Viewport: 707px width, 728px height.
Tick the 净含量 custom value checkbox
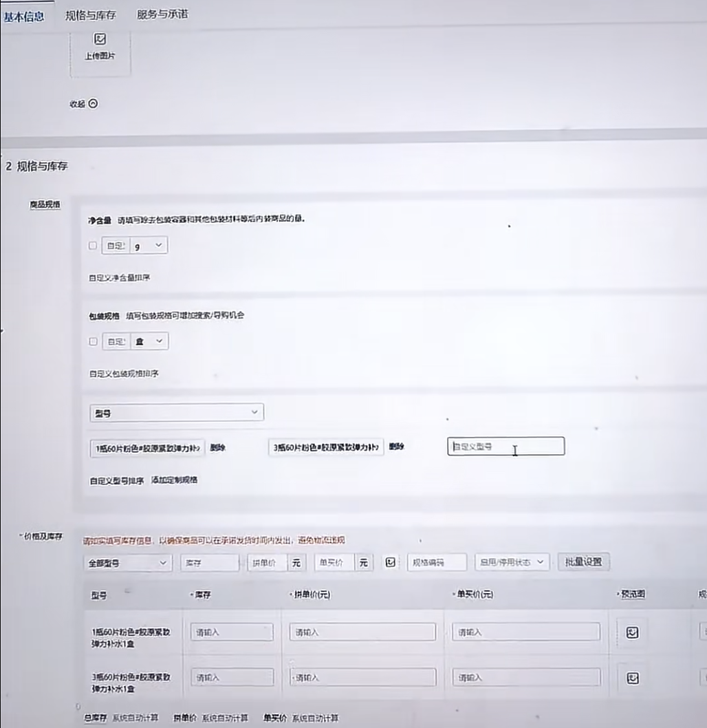point(93,245)
